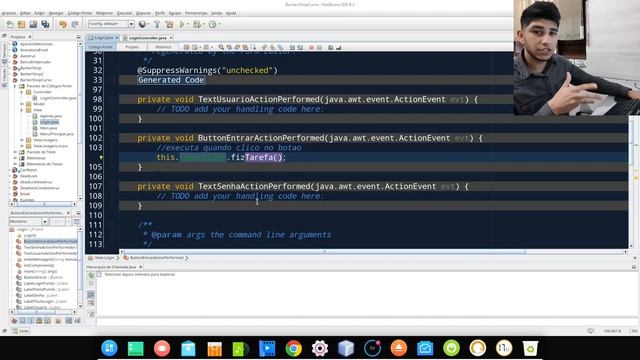Click the Build Project hammer icon
Viewport: 640px width, 360px height.
(157, 24)
